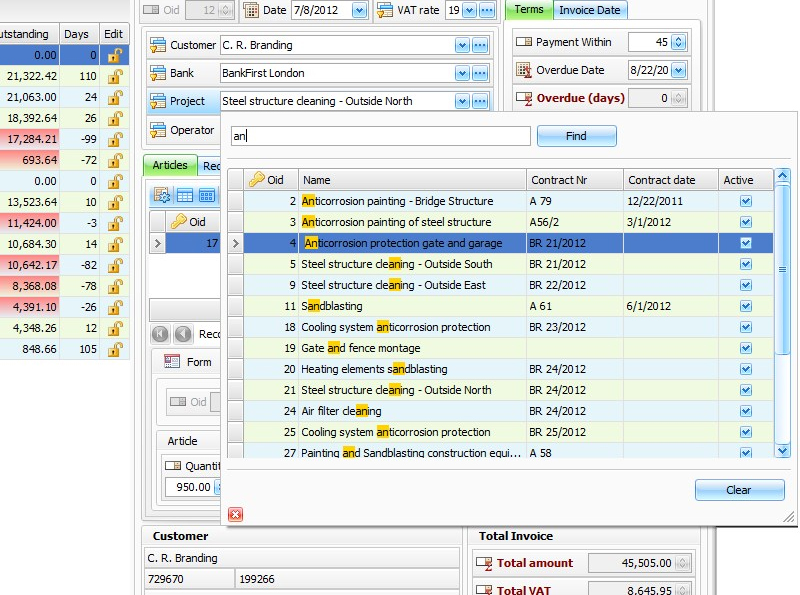Image resolution: width=800 pixels, height=595 pixels.
Task: Click the Operator field icon
Action: coord(158,130)
